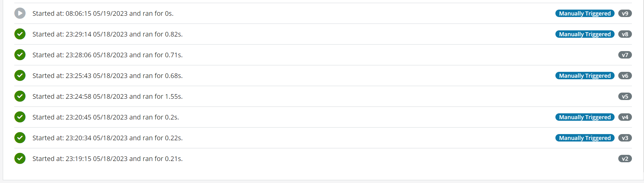Click the Manually Triggered badge on the v9 row
Viewport: 644px width, 183px height.
pos(585,13)
